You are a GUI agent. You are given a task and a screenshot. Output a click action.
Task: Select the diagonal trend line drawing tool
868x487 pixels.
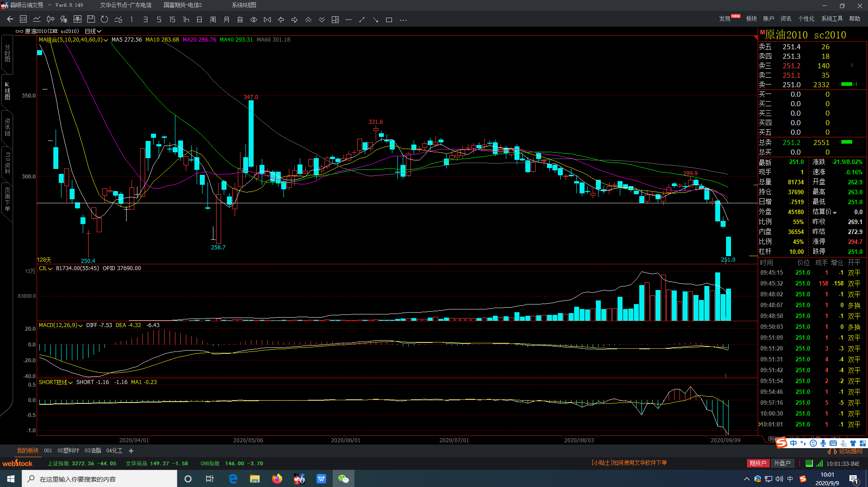[362, 19]
